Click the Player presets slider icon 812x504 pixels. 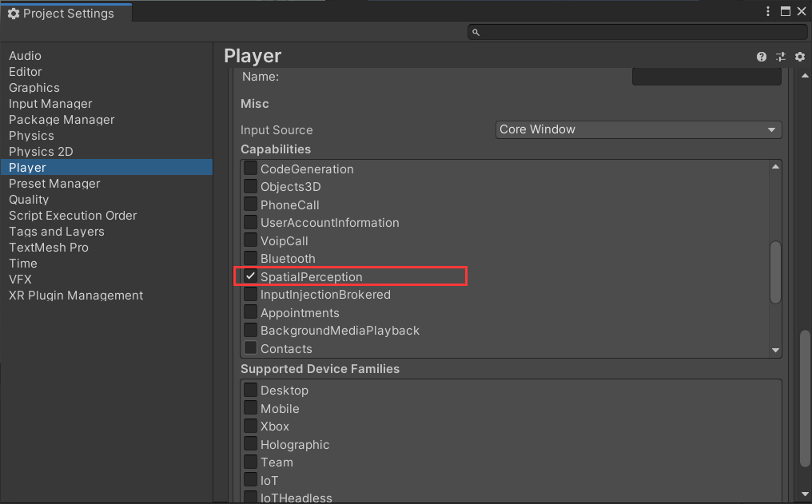click(781, 57)
